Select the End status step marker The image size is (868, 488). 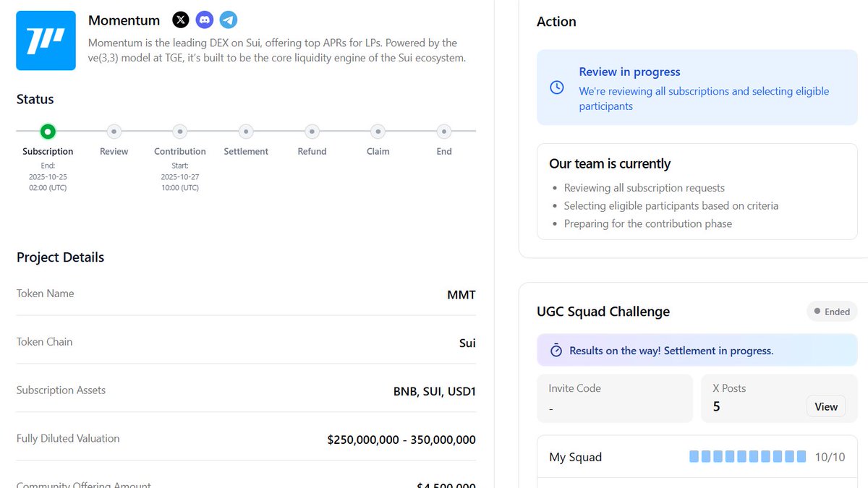click(x=444, y=132)
